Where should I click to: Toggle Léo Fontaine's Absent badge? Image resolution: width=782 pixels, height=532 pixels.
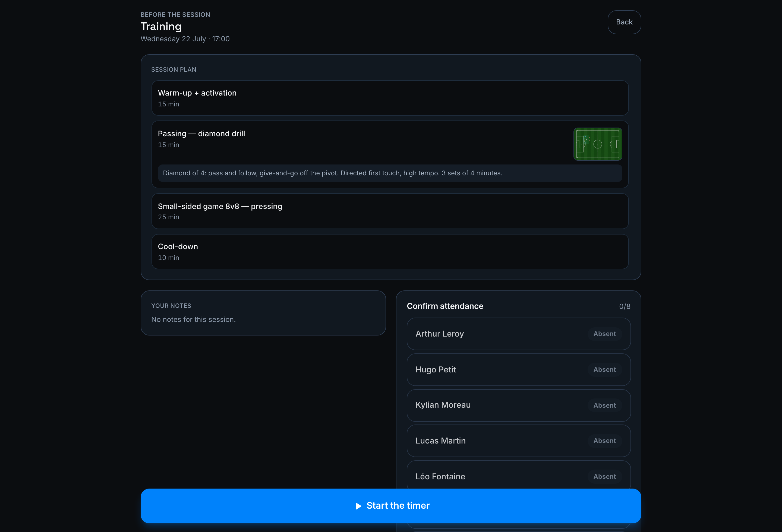[x=604, y=477]
